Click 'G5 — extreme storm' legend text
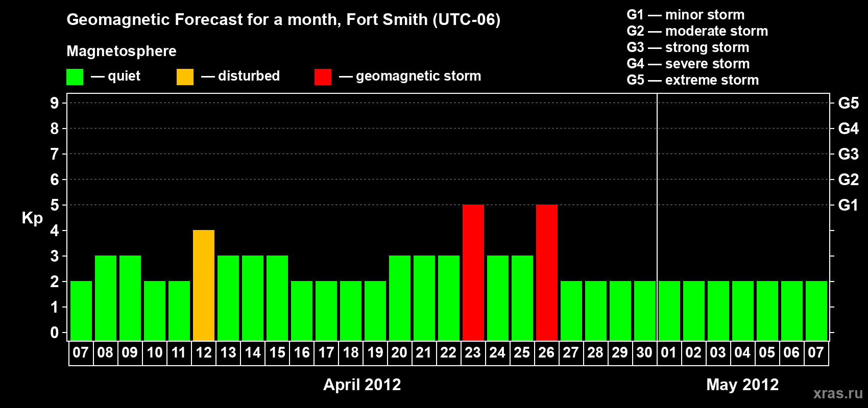 pyautogui.click(x=693, y=80)
